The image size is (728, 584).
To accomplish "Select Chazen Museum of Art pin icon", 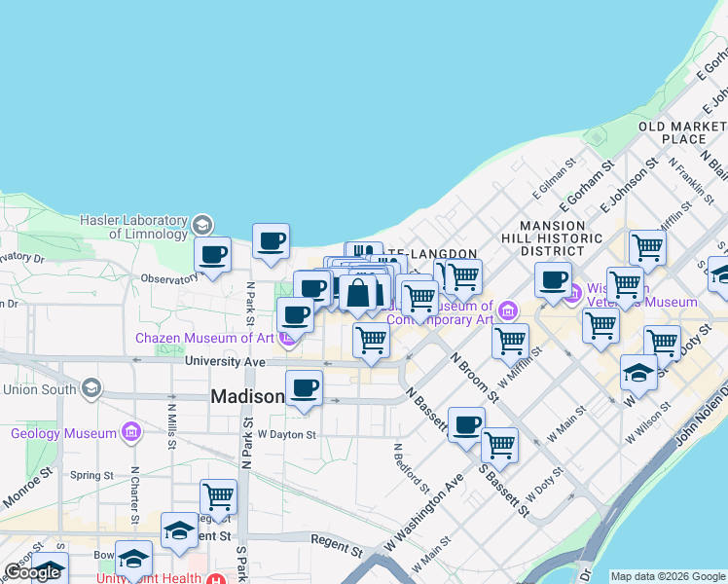I will pos(288,341).
